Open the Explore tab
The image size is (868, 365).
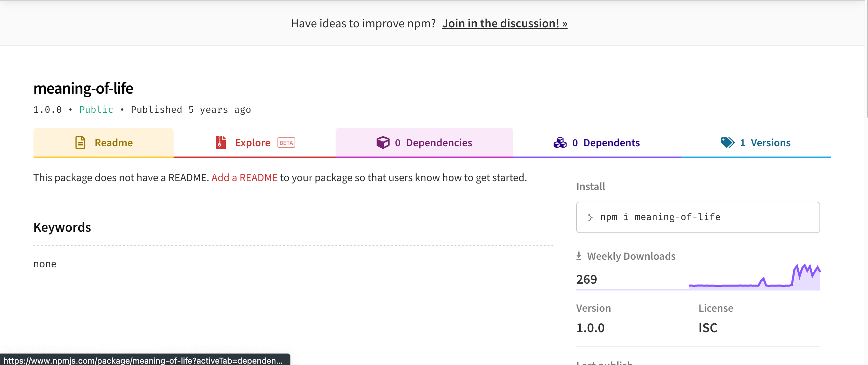point(253,143)
